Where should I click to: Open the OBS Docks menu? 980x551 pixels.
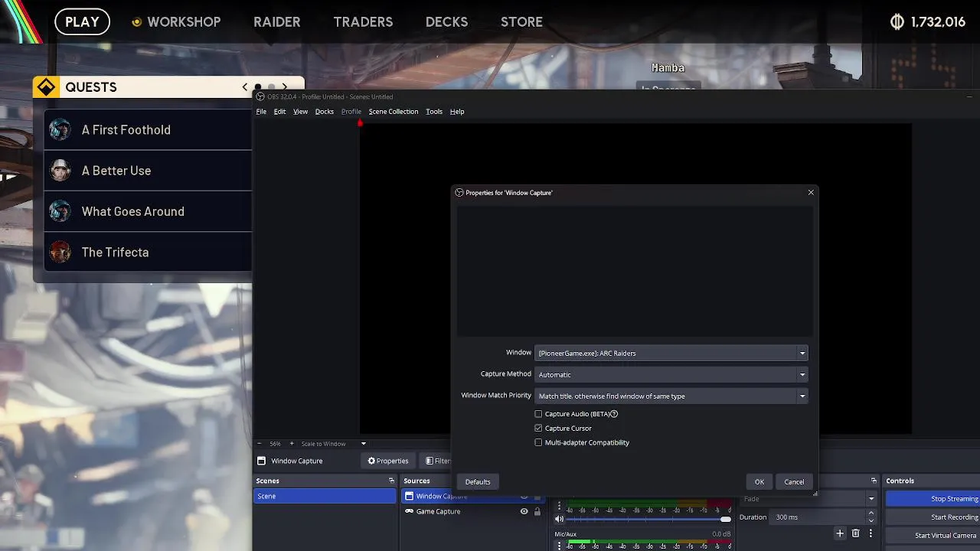[324, 112]
